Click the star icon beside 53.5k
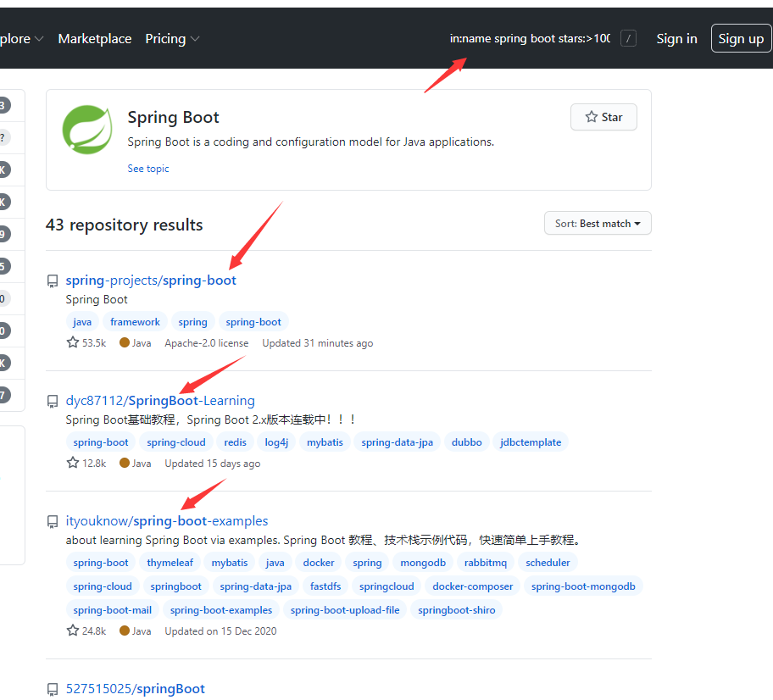This screenshot has height=700, width=773. click(73, 342)
